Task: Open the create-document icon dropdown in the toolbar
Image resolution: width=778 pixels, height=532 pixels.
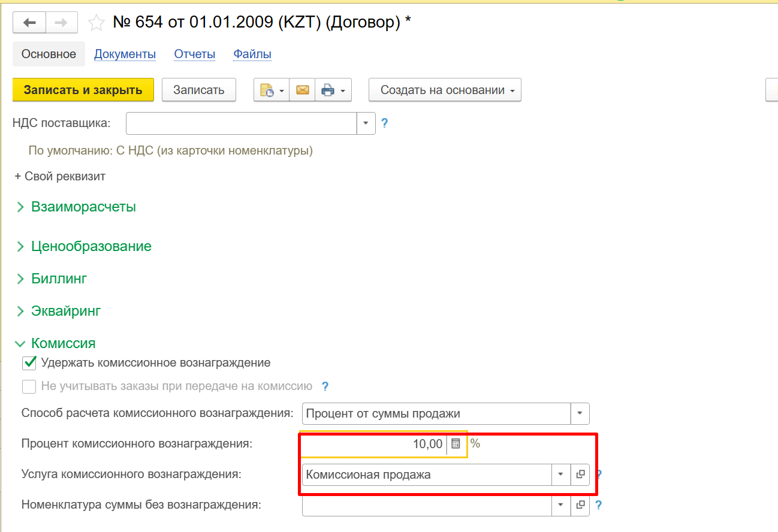Action: [272, 90]
